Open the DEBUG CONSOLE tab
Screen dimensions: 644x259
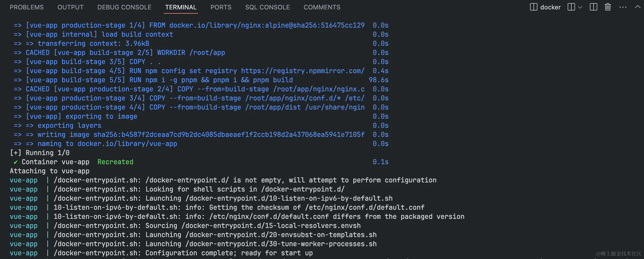[x=125, y=7]
